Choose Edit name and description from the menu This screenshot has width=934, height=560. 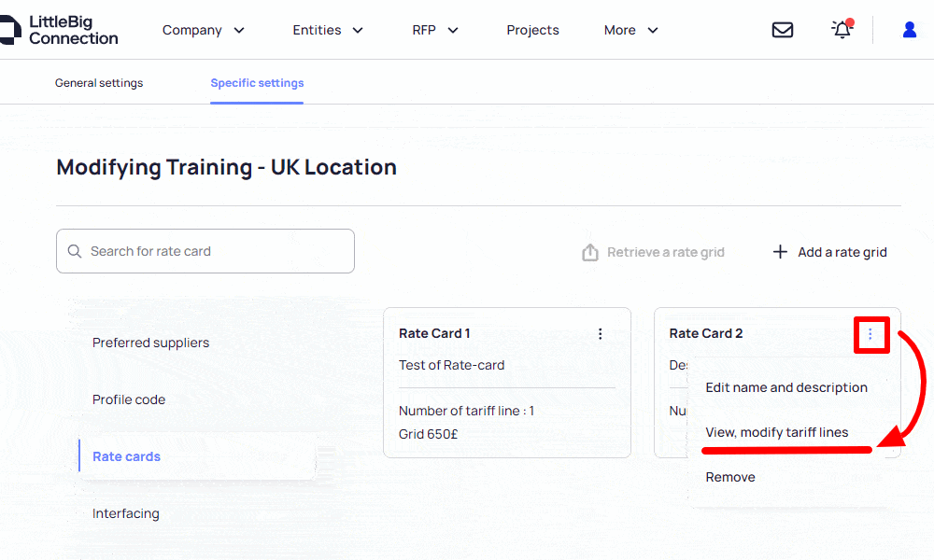coord(786,387)
